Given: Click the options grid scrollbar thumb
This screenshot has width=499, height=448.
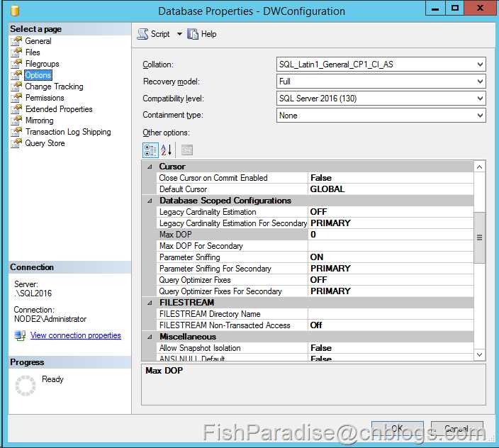Looking at the screenshot, I should pos(480,237).
